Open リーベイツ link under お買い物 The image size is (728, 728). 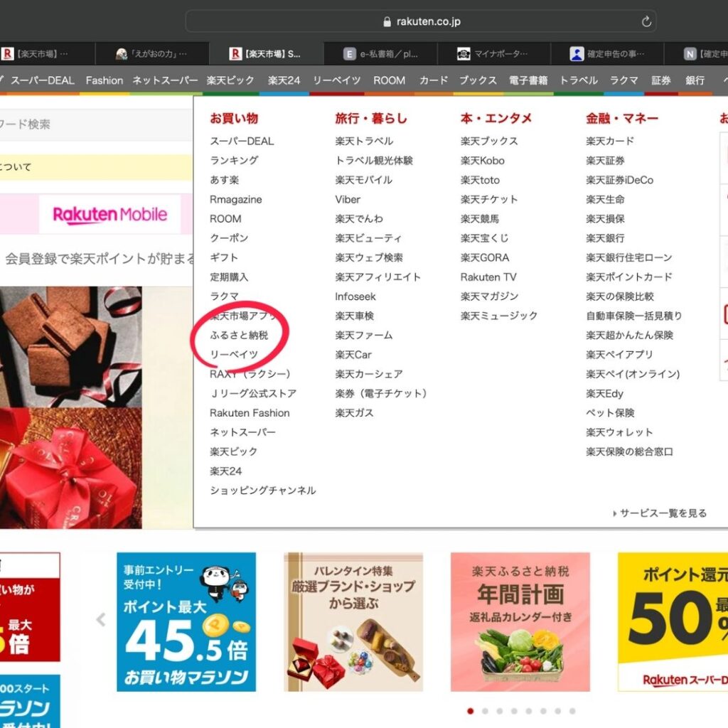click(233, 355)
